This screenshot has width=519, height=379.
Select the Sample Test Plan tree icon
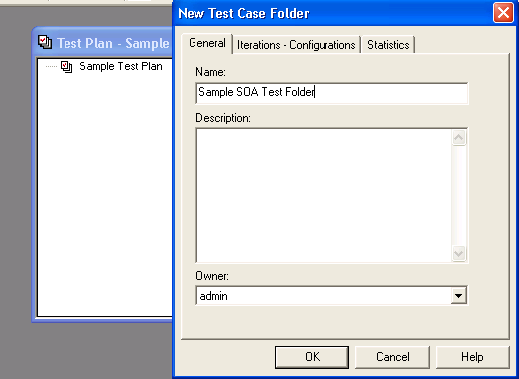click(x=67, y=67)
